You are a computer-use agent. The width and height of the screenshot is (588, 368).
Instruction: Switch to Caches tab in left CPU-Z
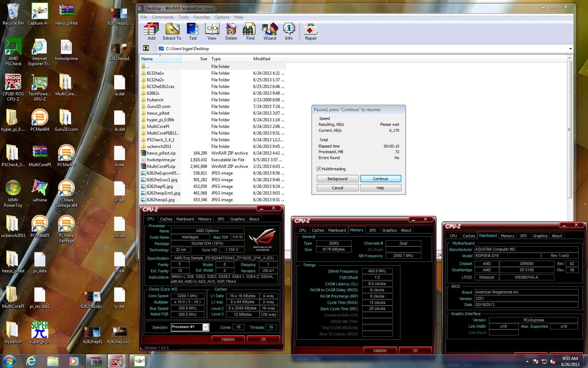(x=166, y=219)
